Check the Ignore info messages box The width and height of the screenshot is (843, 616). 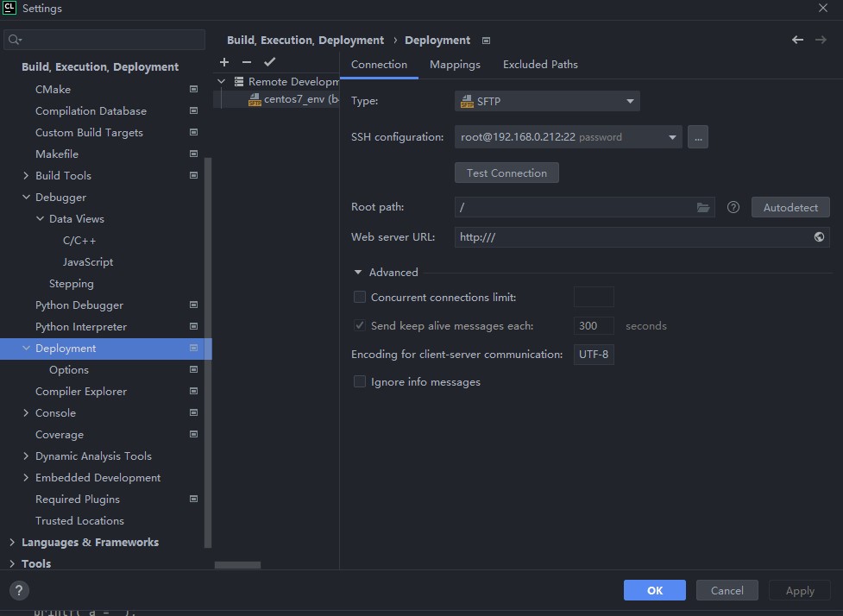click(x=360, y=381)
